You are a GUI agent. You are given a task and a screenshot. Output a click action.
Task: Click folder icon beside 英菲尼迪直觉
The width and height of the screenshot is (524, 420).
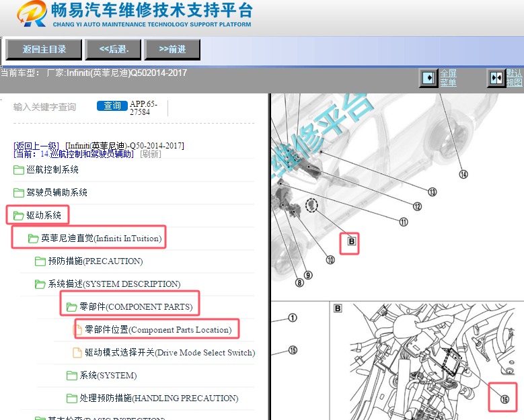33,239
